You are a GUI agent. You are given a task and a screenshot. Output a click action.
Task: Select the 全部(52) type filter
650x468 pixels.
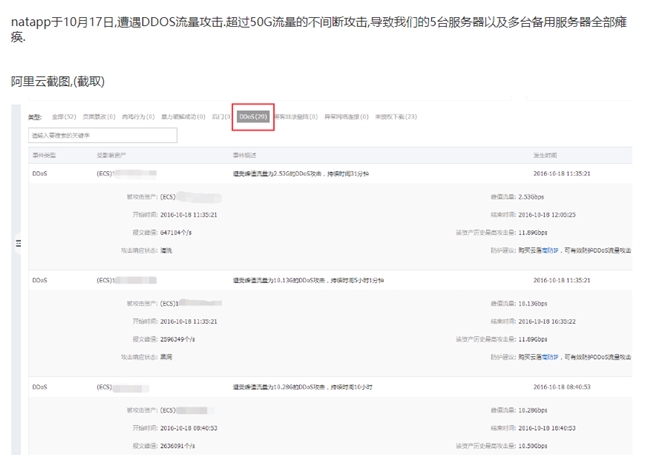[64, 117]
